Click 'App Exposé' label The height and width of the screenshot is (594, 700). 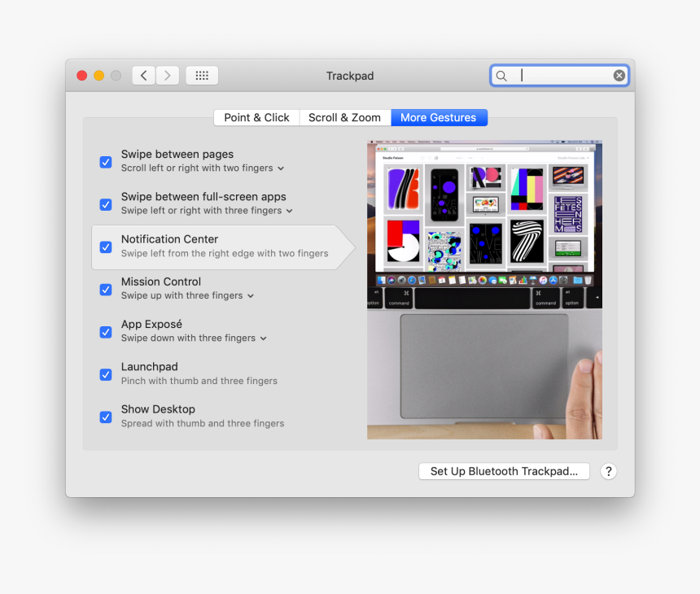click(151, 324)
